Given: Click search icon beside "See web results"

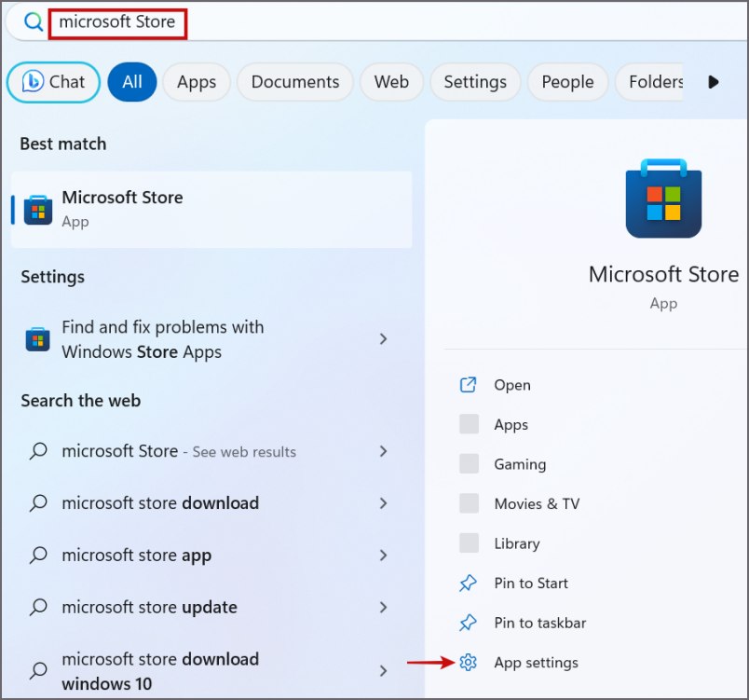Looking at the screenshot, I should click(x=38, y=451).
